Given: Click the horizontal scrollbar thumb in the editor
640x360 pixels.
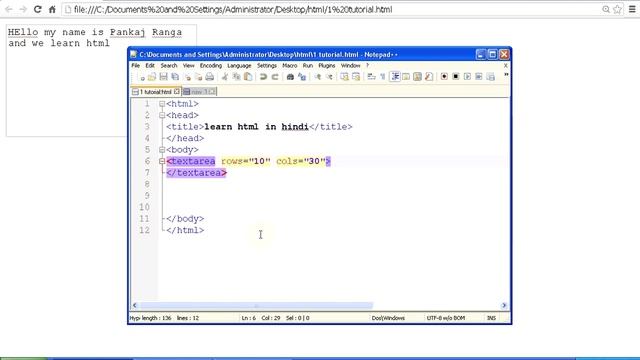Looking at the screenshot, I should [x=256, y=305].
